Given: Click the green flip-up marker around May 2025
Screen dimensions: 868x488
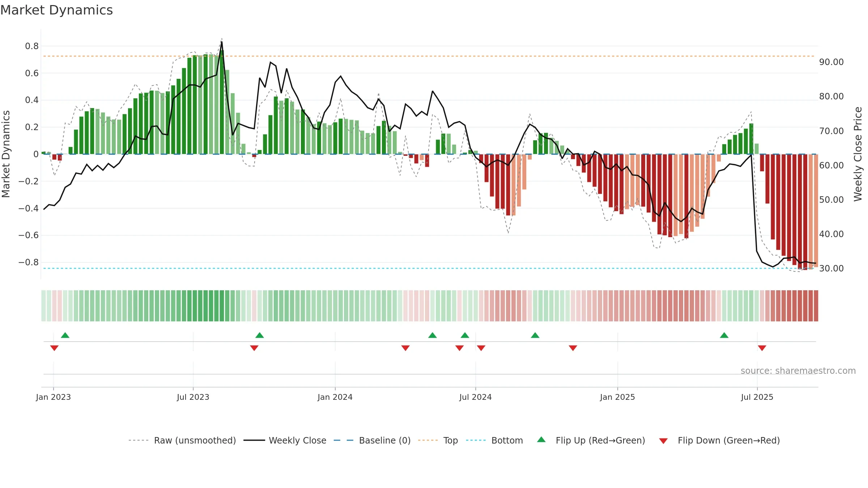Looking at the screenshot, I should (x=724, y=335).
